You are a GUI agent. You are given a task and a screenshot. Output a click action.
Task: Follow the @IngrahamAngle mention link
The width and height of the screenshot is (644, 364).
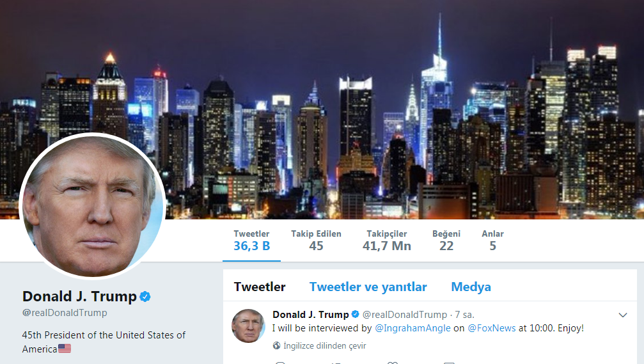coord(412,328)
